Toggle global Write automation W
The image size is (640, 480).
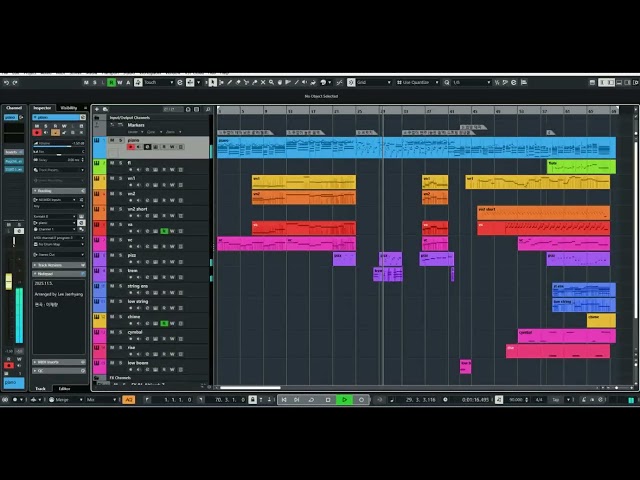tap(120, 82)
